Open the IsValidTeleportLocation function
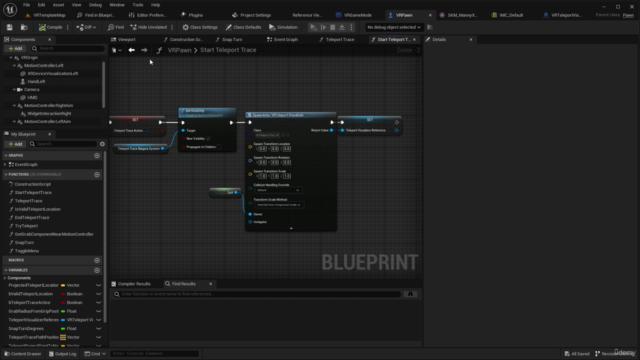 click(x=37, y=209)
